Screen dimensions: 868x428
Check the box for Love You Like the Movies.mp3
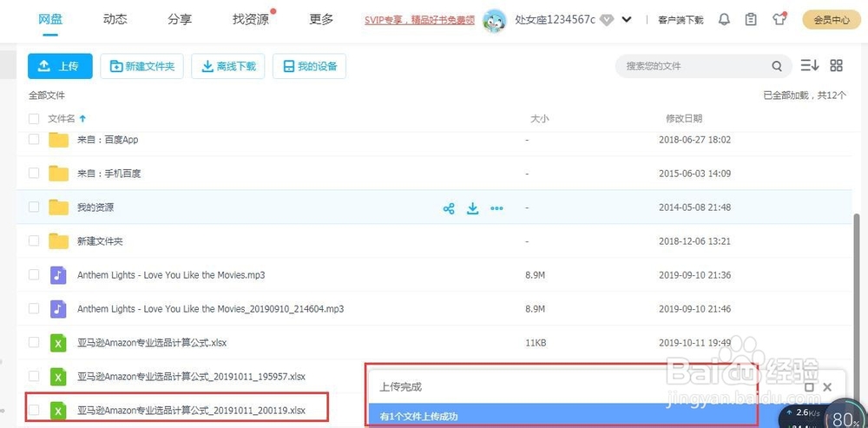34,274
